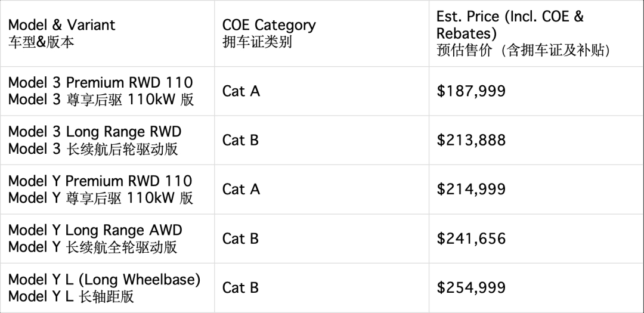Click the $241,656 price
This screenshot has width=644, height=313.
471,238
